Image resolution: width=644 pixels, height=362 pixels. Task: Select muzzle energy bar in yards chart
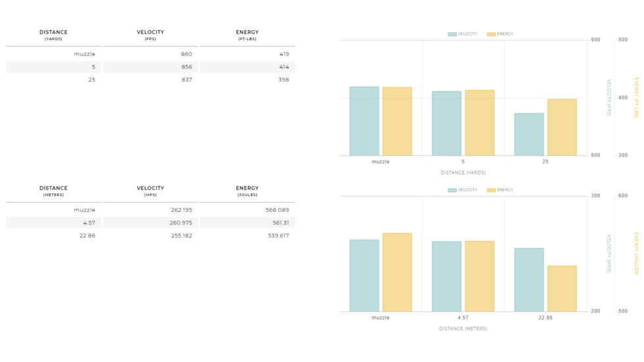(397, 122)
